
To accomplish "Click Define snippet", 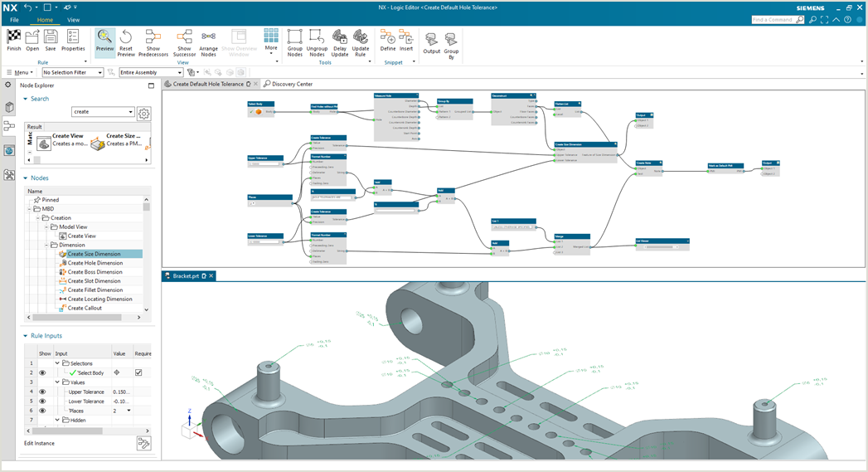I will point(387,41).
